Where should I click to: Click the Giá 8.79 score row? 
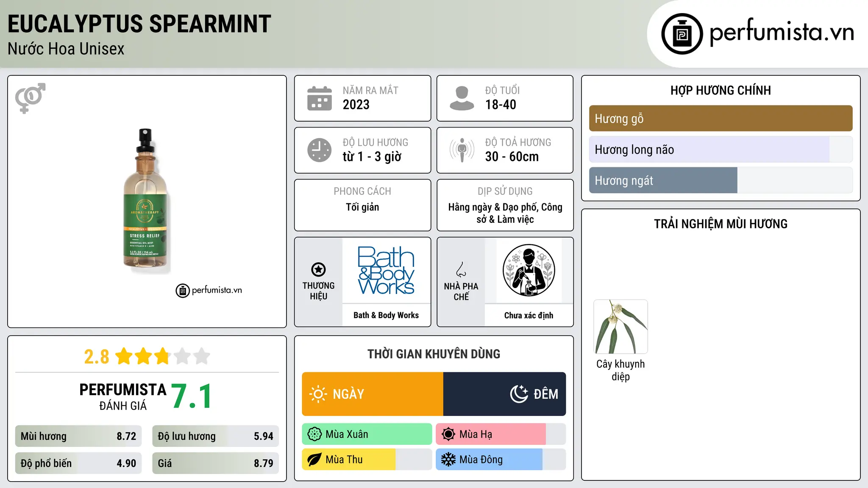pyautogui.click(x=215, y=463)
